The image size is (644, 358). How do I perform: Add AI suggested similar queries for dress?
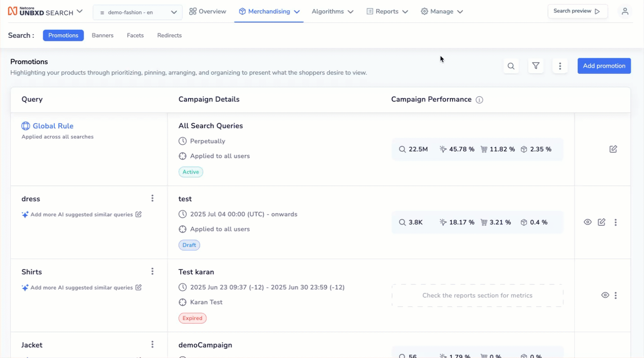[81, 215]
